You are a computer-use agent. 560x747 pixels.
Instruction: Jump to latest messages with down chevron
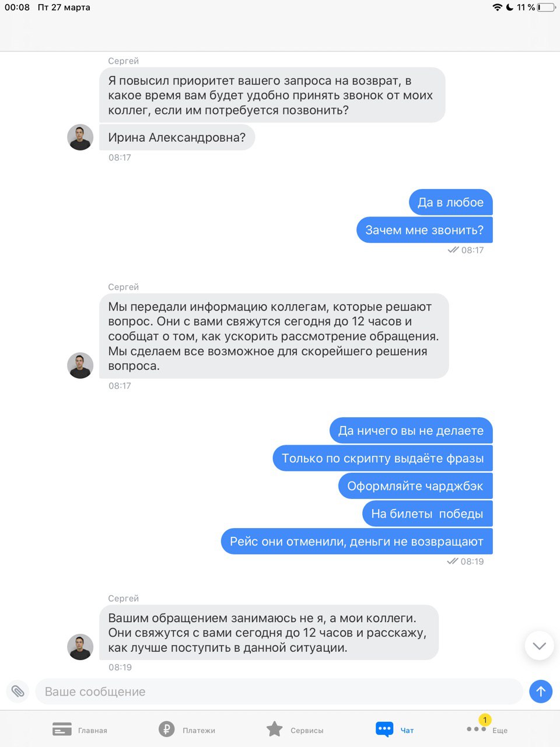[539, 645]
